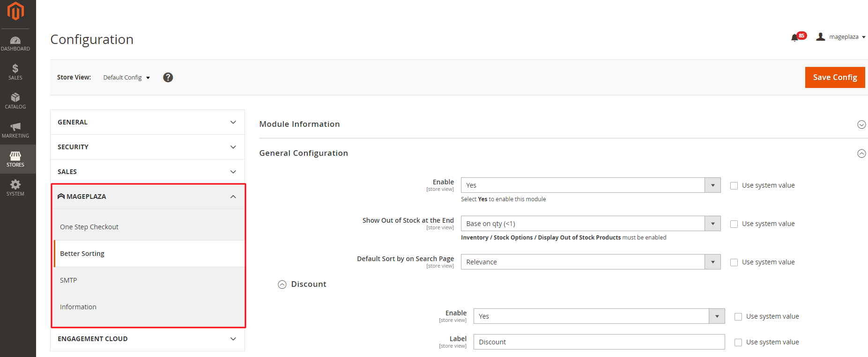Expand the Module Information section

click(x=861, y=124)
